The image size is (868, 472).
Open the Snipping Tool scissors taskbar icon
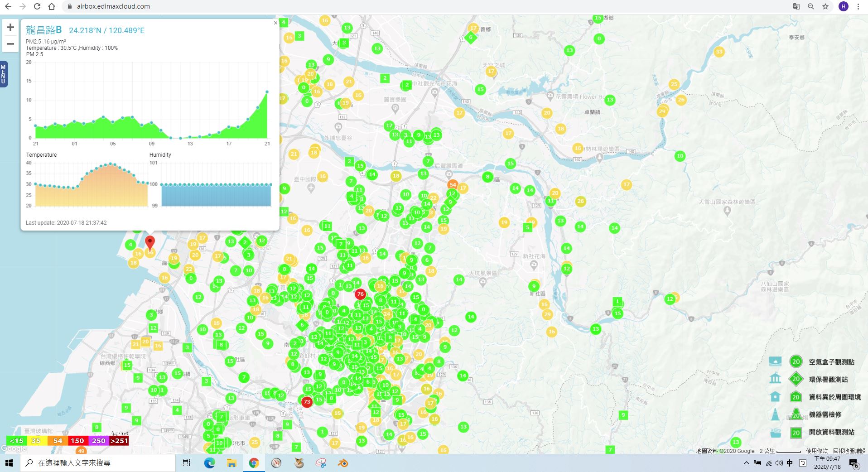[x=321, y=463]
